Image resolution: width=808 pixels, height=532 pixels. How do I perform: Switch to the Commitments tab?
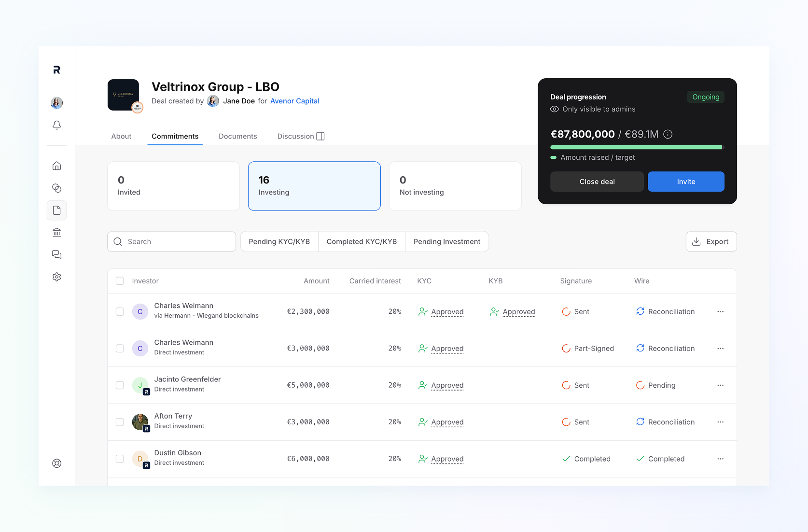coord(175,136)
